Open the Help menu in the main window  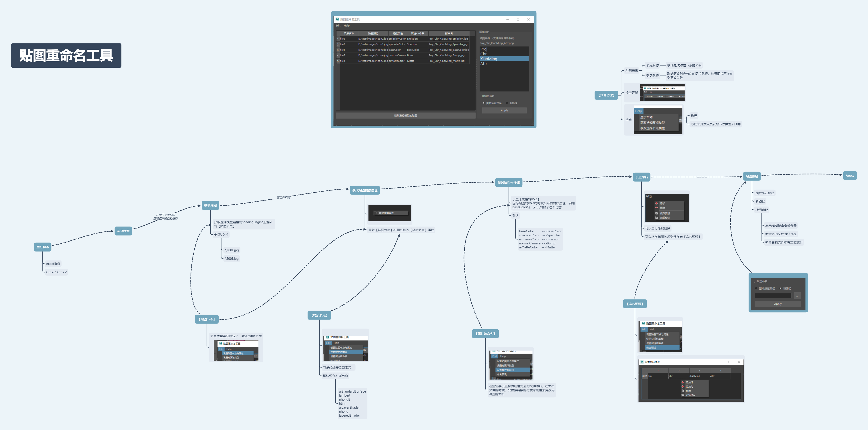pos(346,26)
